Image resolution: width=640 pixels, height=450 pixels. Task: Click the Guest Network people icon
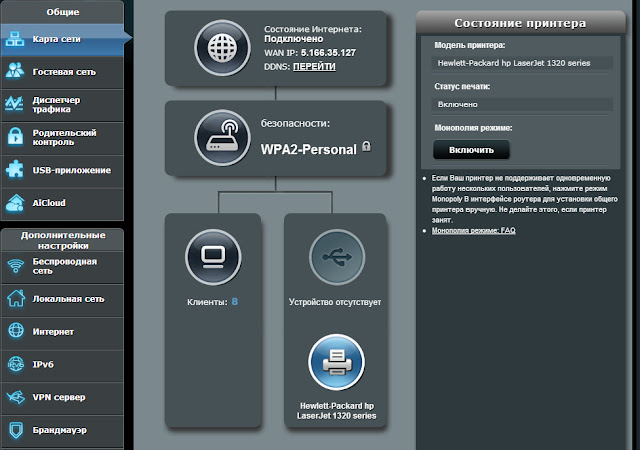click(x=15, y=71)
